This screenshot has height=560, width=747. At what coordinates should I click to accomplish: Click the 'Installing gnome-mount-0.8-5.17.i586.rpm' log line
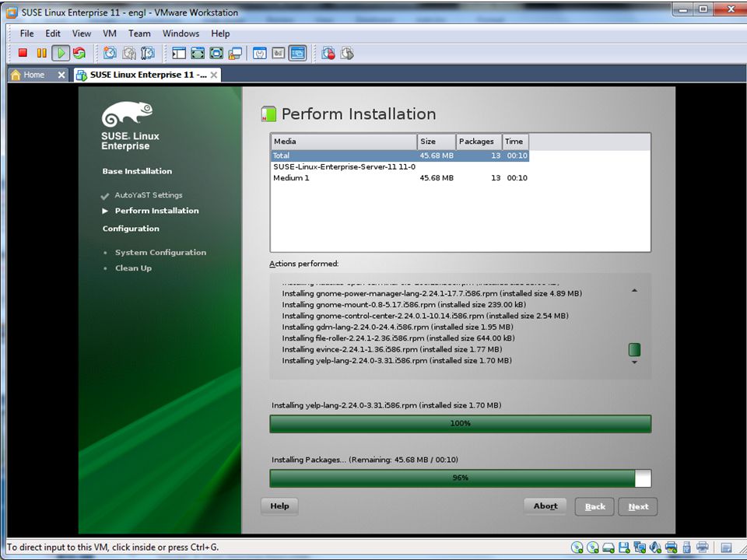[x=404, y=305]
